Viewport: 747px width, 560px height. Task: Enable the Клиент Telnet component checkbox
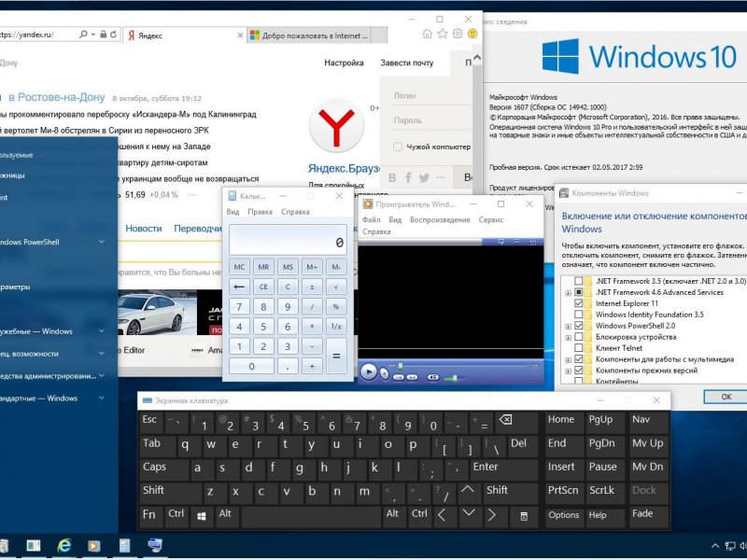pyautogui.click(x=578, y=348)
